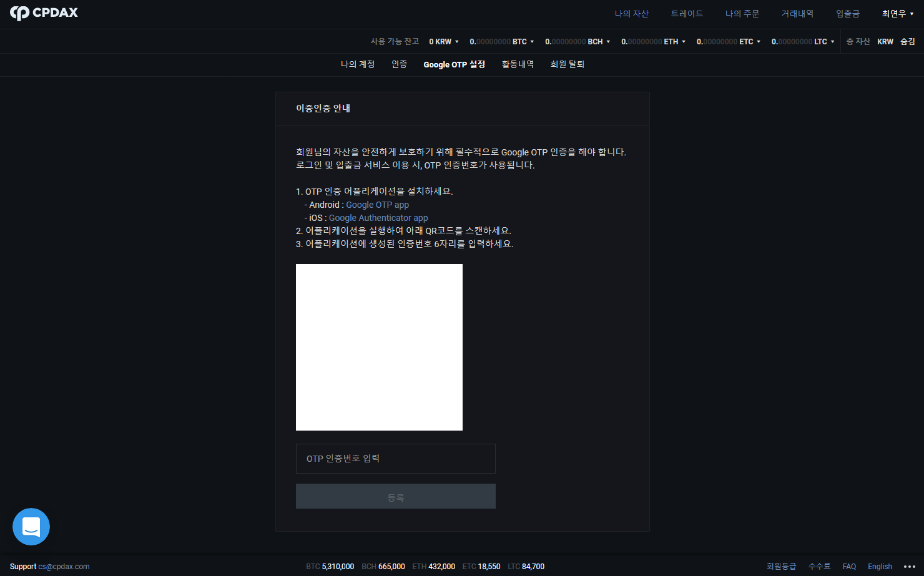
Task: Click 총 자산 label
Action: (858, 42)
